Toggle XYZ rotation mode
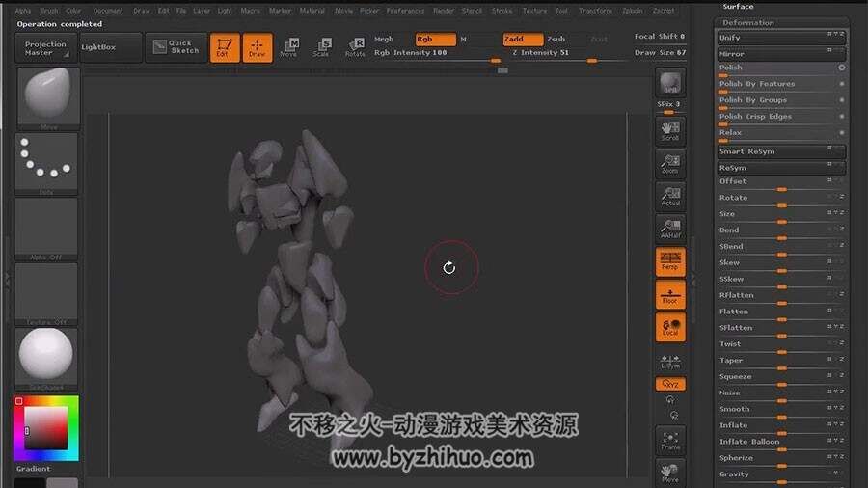 click(670, 384)
